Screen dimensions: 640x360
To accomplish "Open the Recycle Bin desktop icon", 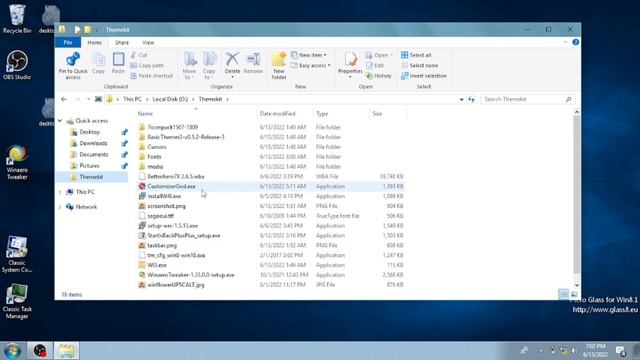I will click(x=17, y=19).
